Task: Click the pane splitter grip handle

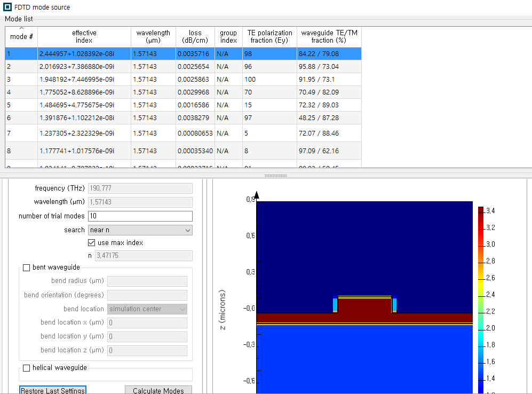Action: click(275, 176)
